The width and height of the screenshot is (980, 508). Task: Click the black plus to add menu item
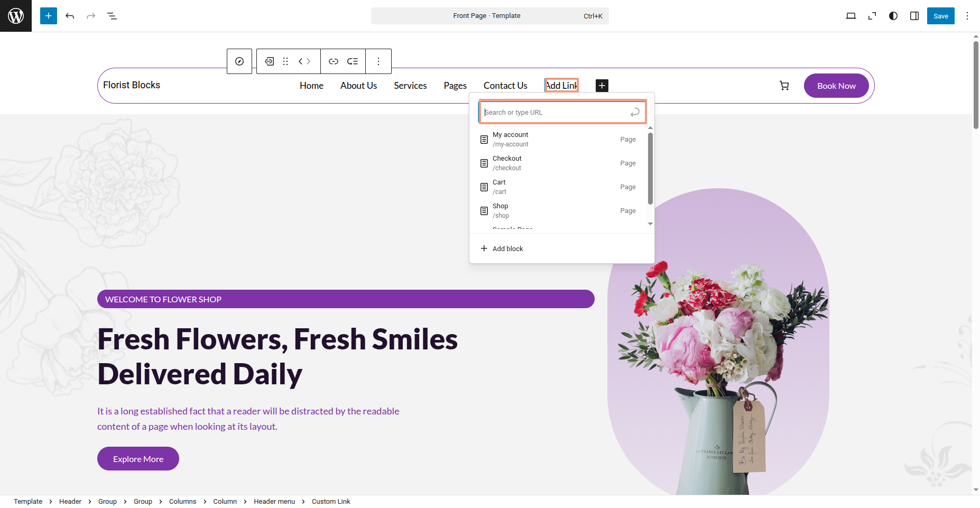click(x=602, y=86)
